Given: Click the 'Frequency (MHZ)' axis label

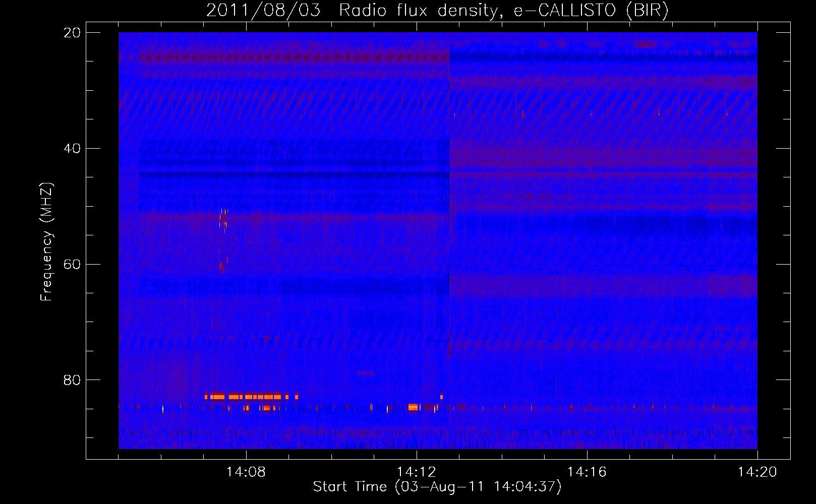Looking at the screenshot, I should [46, 242].
